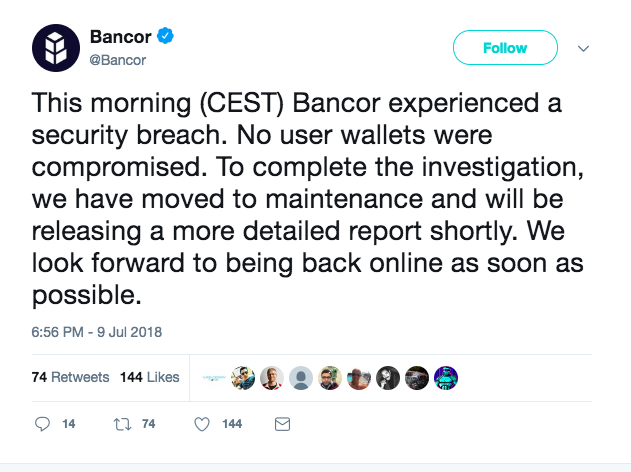Click the black-and-white portrait liker avatar

click(x=388, y=378)
